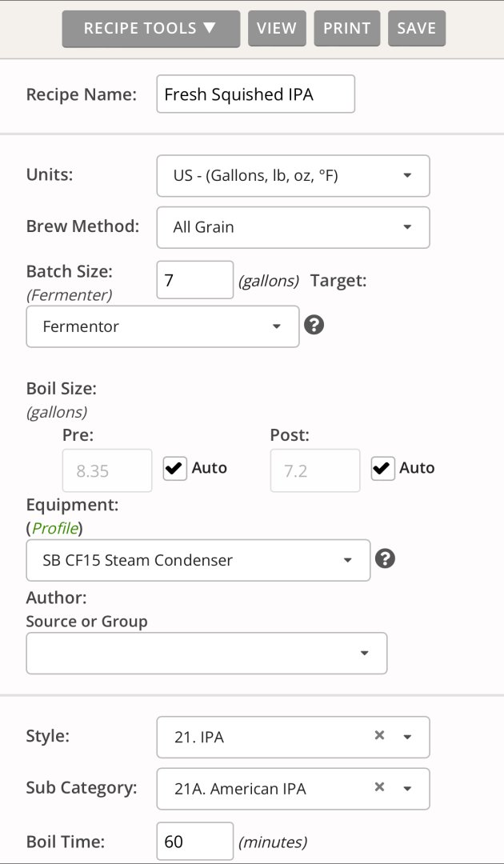Expand the Source or Group dropdown

pyautogui.click(x=206, y=653)
